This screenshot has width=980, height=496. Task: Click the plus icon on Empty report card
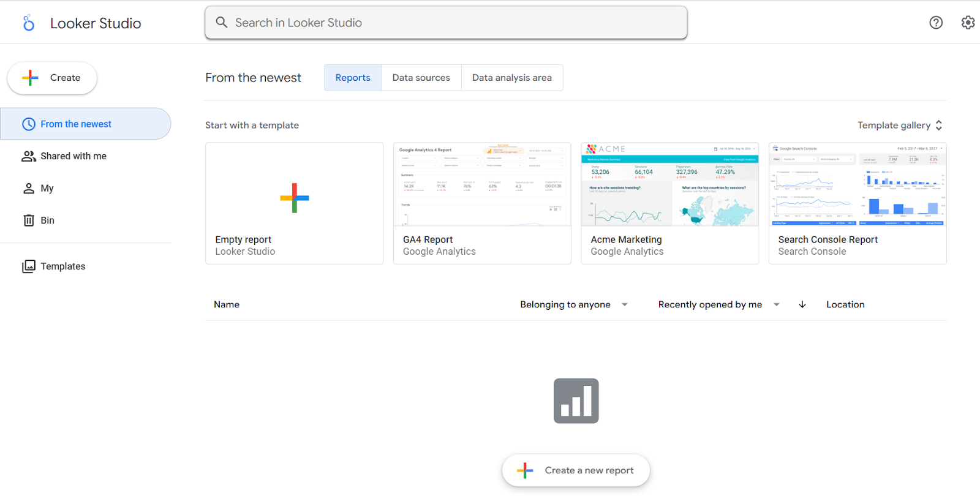click(295, 198)
